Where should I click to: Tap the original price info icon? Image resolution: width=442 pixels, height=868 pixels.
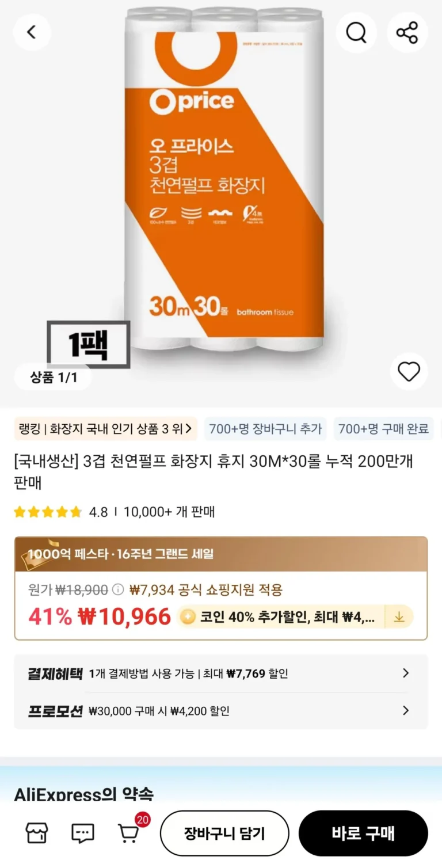[x=118, y=589]
